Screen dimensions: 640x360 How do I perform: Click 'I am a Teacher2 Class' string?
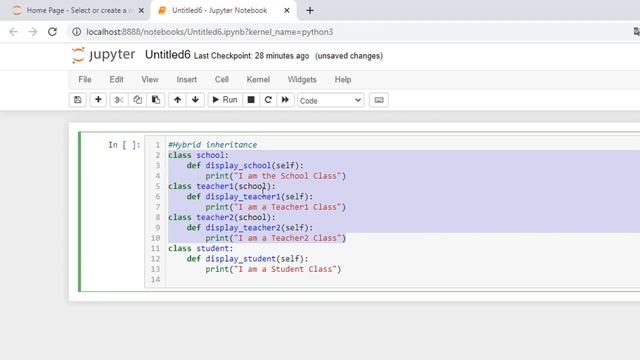point(287,238)
